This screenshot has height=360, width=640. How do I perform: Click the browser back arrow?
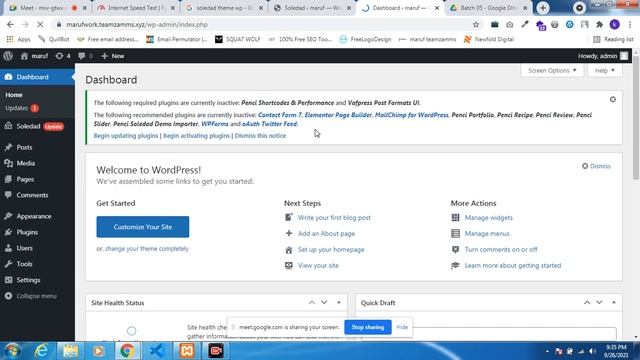[x=10, y=24]
